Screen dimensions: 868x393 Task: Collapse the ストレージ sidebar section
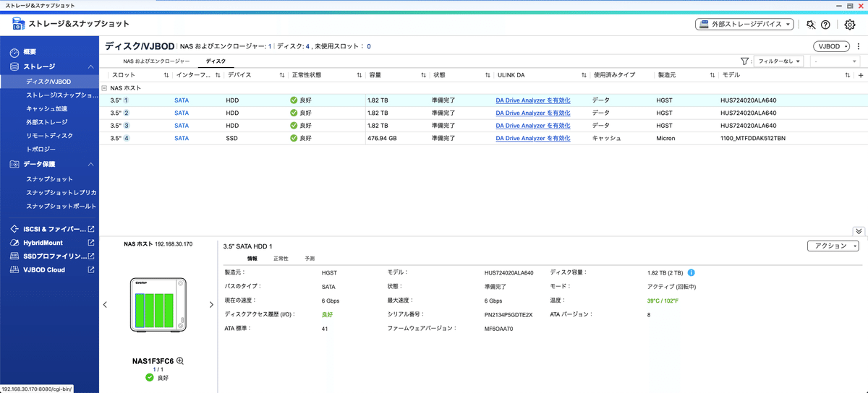point(91,66)
